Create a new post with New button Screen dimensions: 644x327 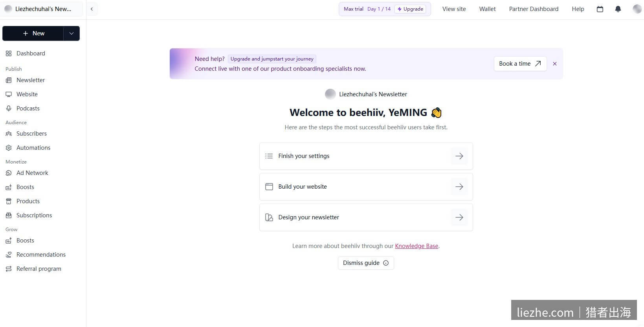point(33,33)
